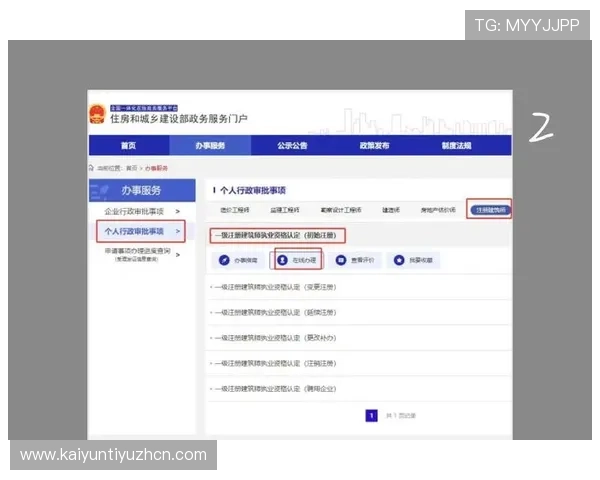Open the 公示公告 nav tab
This screenshot has width=600, height=480.
(292, 145)
